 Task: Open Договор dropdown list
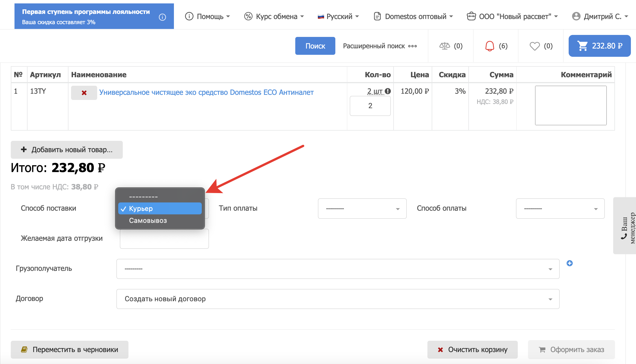(x=338, y=299)
